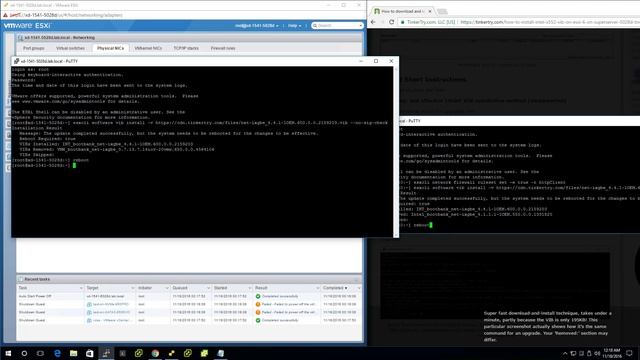Click the Recent tasks panel icon
The height and width of the screenshot is (360, 640).
point(20,279)
